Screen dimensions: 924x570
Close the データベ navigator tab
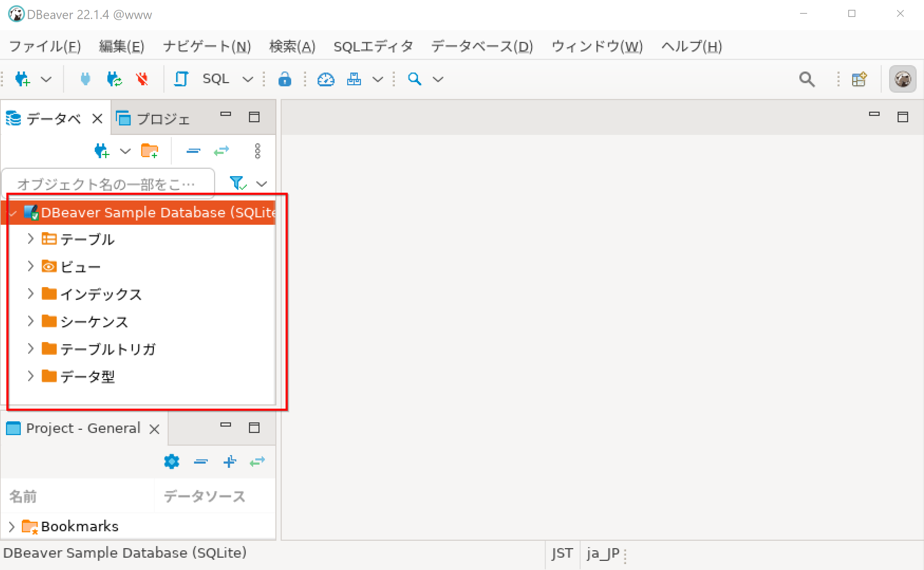[x=97, y=119]
